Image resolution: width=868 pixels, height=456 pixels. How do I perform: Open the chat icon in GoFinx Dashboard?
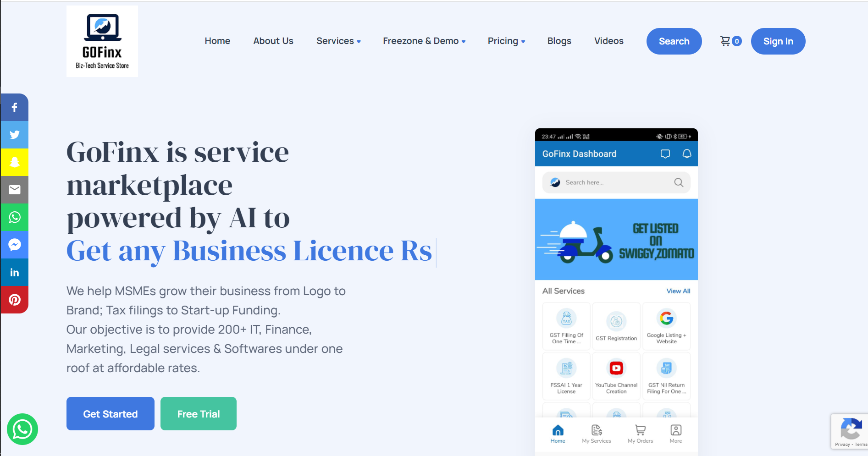(665, 154)
